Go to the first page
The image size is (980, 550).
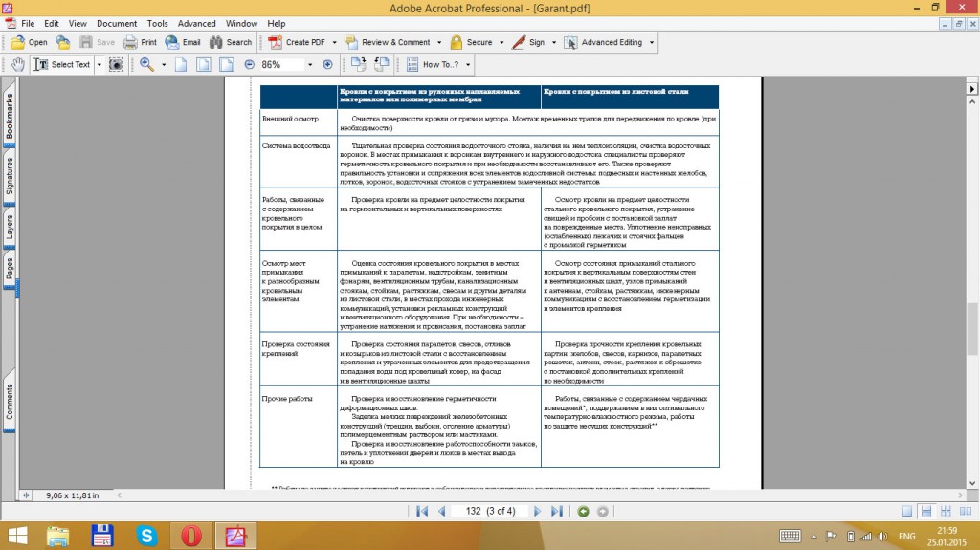[422, 511]
